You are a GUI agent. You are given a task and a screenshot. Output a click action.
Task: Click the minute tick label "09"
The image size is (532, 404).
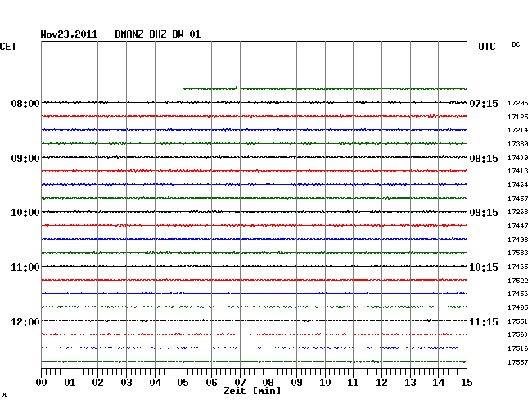pos(296,383)
